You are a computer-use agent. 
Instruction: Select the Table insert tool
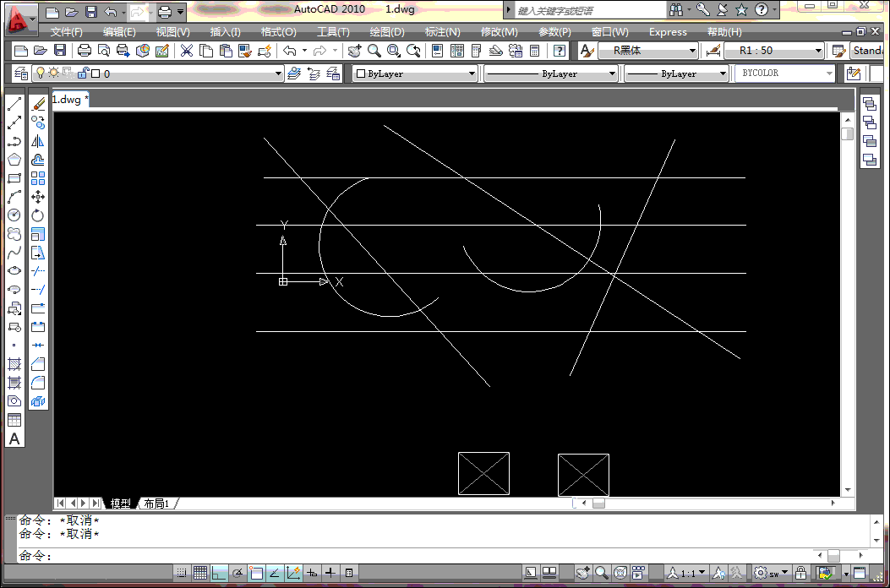14,419
